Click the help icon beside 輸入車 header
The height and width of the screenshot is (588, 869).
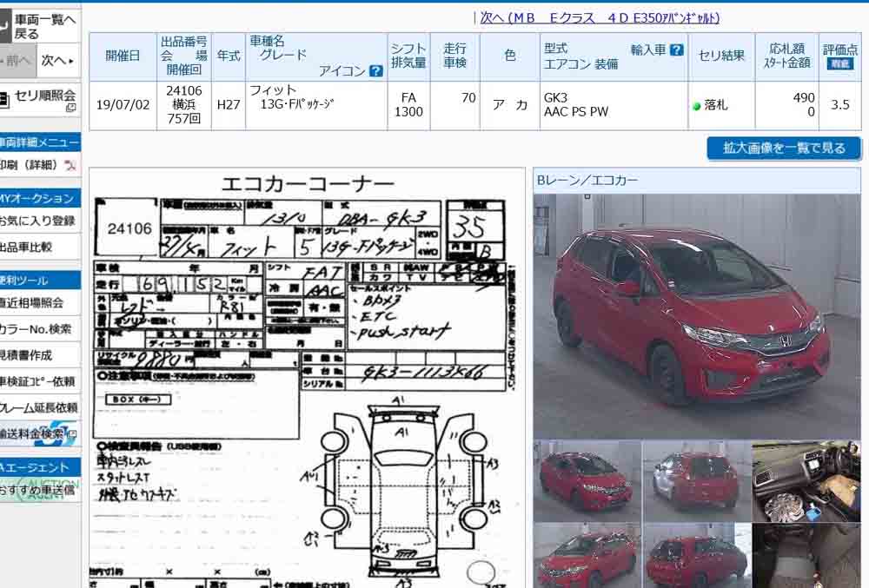[x=676, y=50]
